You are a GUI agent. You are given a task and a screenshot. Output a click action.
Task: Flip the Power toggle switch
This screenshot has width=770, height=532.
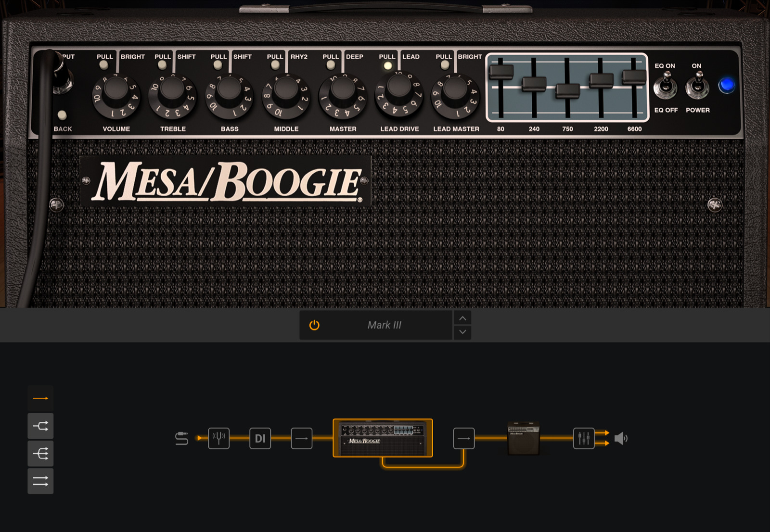point(697,85)
